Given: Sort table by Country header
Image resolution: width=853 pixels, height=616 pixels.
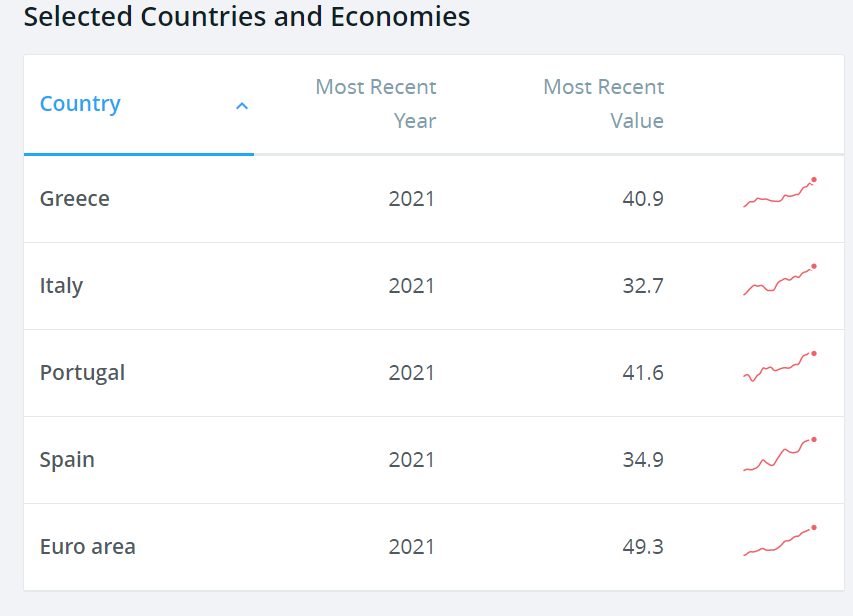Looking at the screenshot, I should [x=80, y=104].
